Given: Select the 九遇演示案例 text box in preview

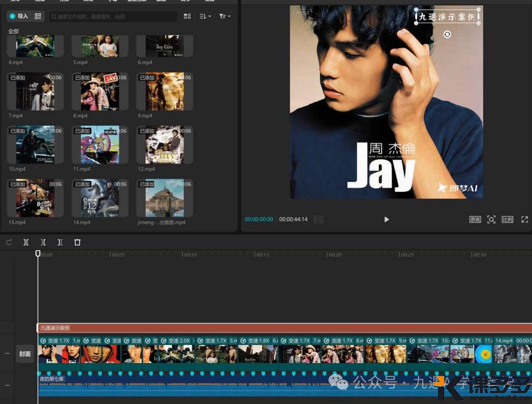Looking at the screenshot, I should [447, 17].
